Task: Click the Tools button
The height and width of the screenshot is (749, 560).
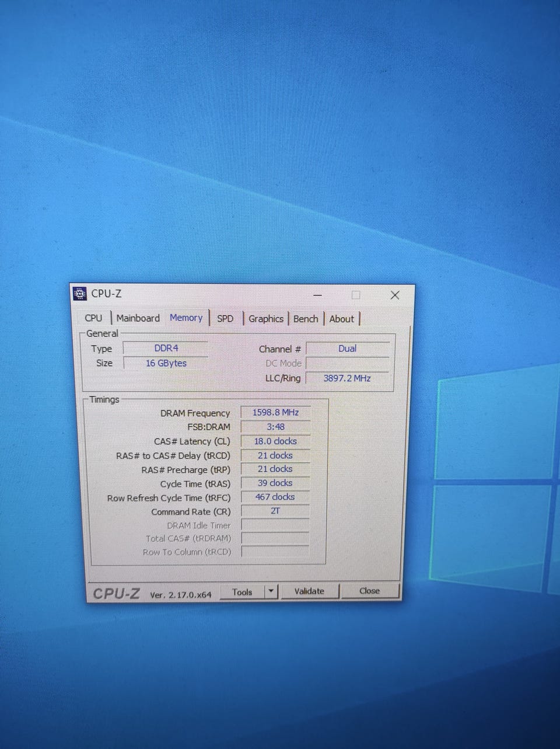Action: (x=242, y=592)
